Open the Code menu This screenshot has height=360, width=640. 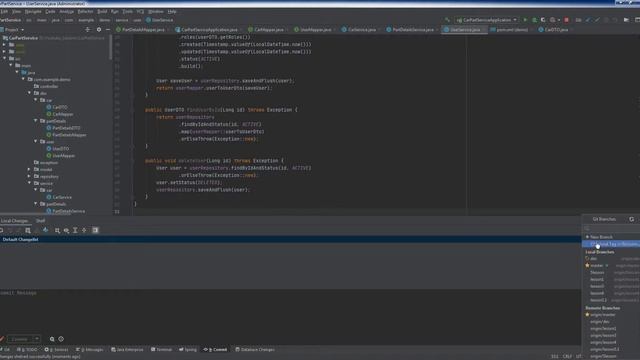coord(50,11)
